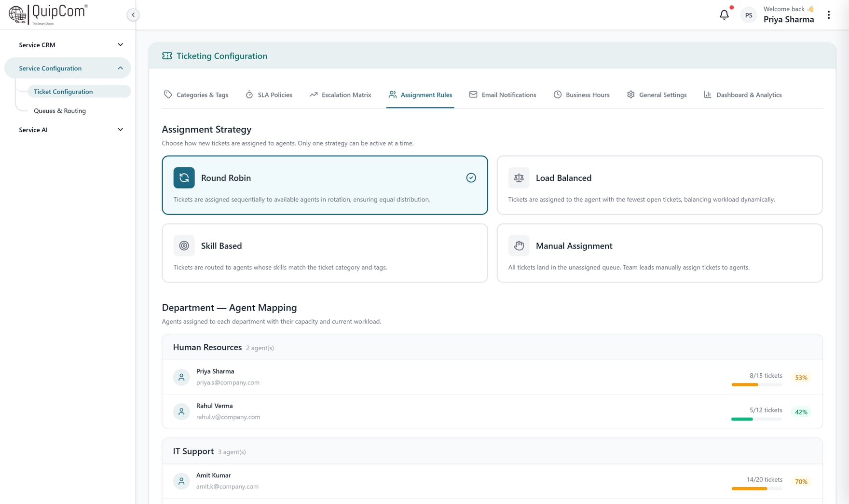The image size is (849, 504).
Task: Click Amit Kumar's 14/20 tickets progress bar
Action: [756, 489]
